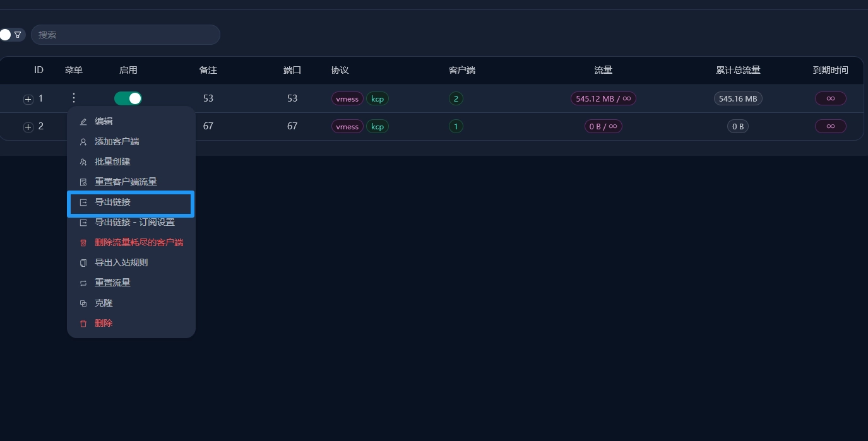Expand row ID 2 with plus icon
Screen dimensions: 868x441
[28, 127]
